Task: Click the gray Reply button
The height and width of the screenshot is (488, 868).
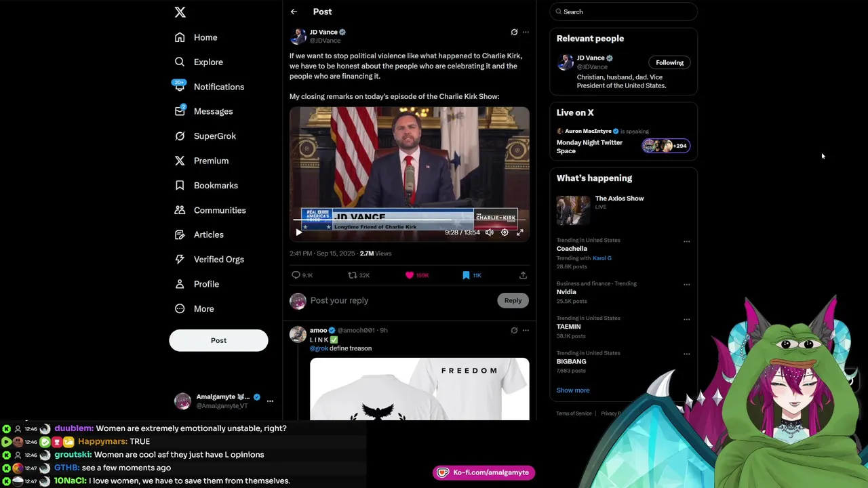Action: click(513, 300)
